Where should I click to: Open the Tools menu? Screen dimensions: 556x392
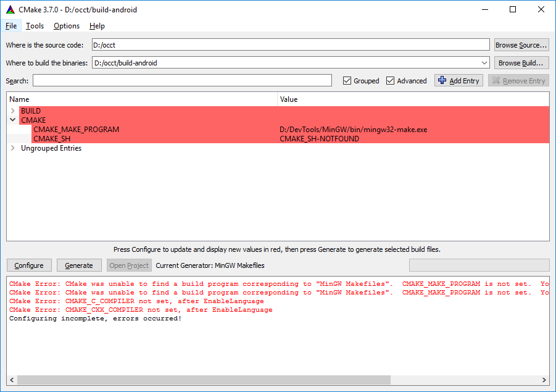pos(35,26)
